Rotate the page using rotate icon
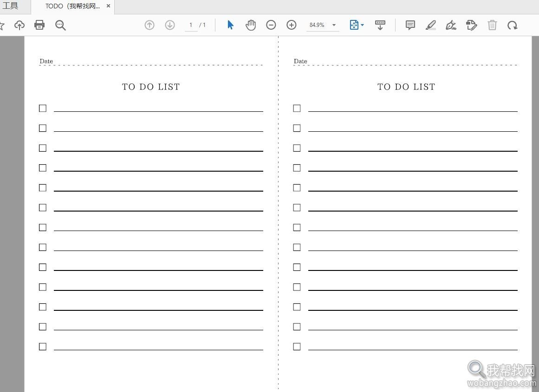 (x=513, y=25)
